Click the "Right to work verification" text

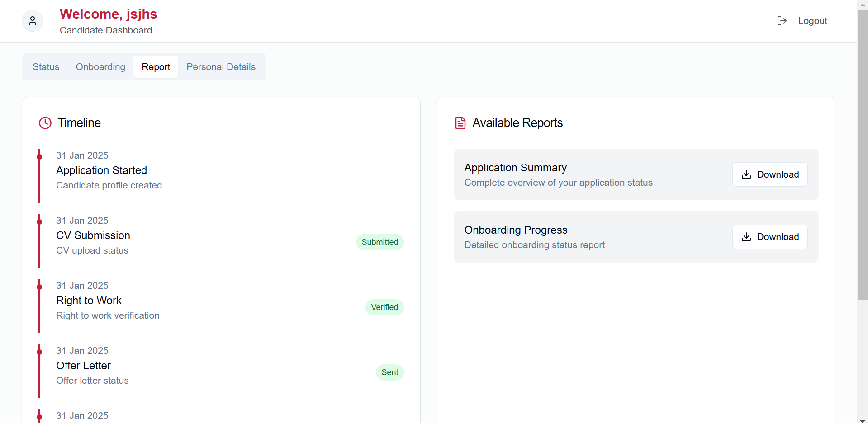108,315
